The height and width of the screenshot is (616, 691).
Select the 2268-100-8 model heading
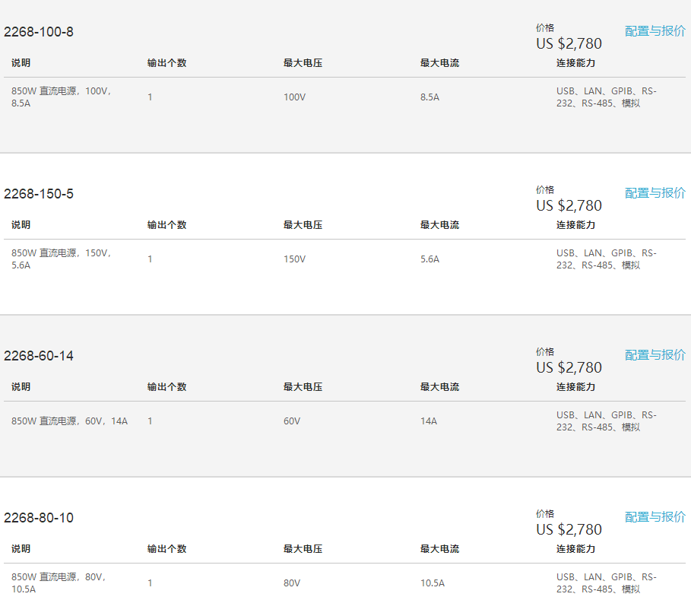[x=39, y=32]
